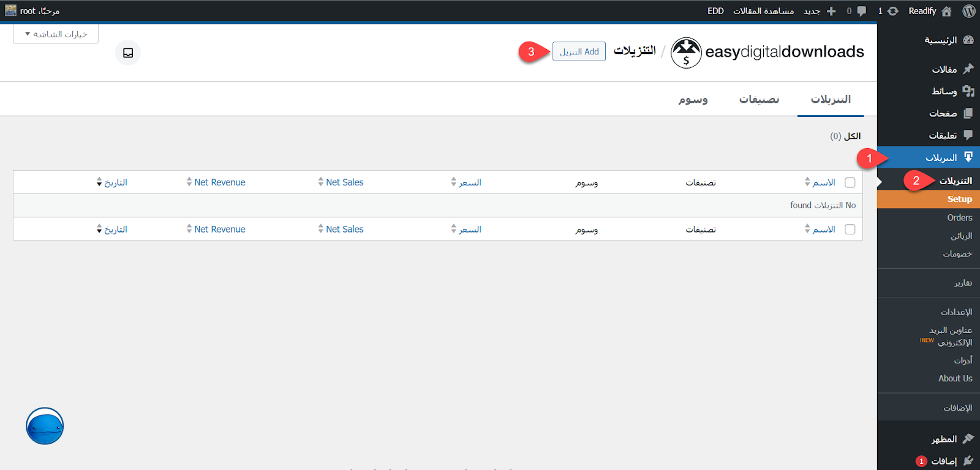
Task: Click the tags column header
Action: click(x=587, y=182)
